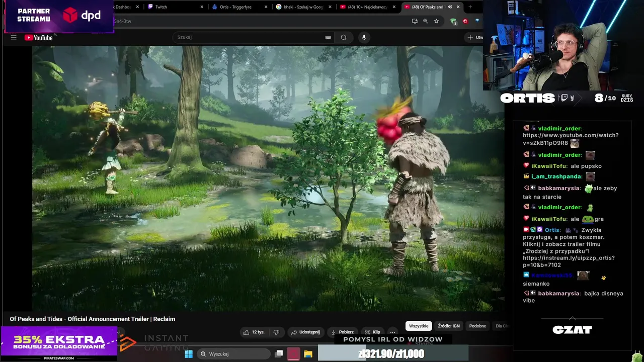Viewport: 644px width, 362px height.
Task: Click username i_am_trashpanda in chat
Action: pos(557,176)
